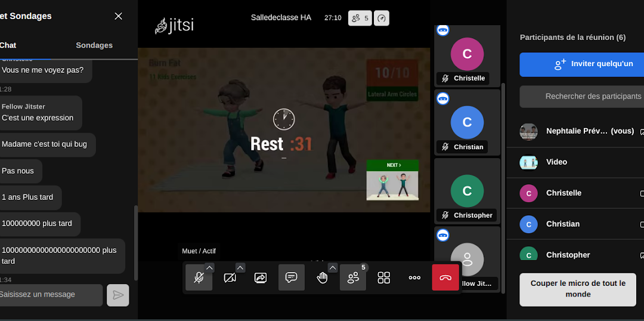Click message 'Madame c'est toi qui bug'
The height and width of the screenshot is (321, 644).
44,144
